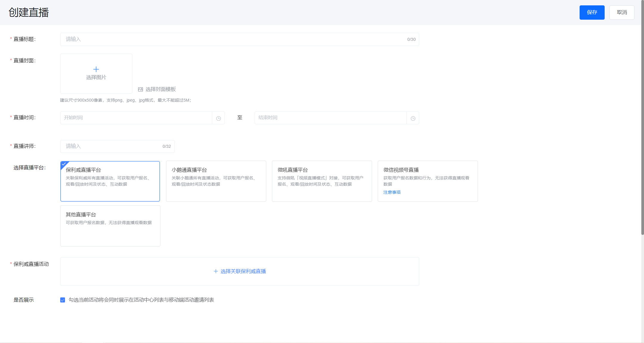Click the 选择封面模板 image icon

click(x=140, y=89)
